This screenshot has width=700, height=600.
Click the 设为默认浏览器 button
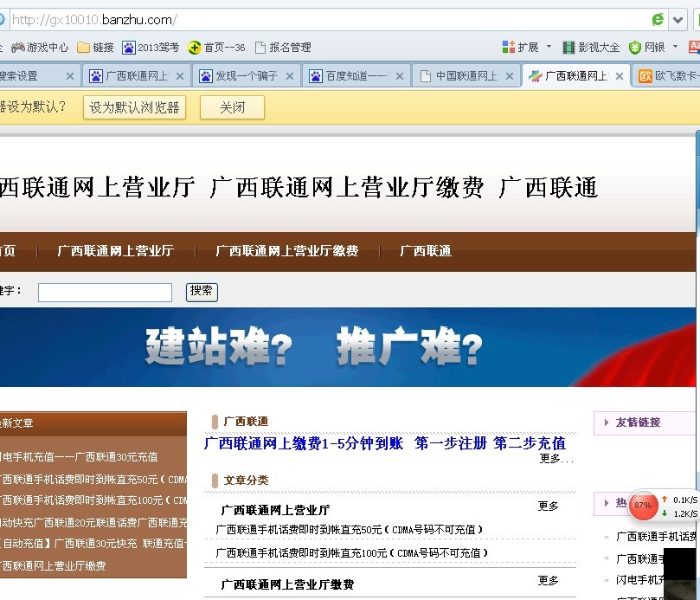coord(134,108)
